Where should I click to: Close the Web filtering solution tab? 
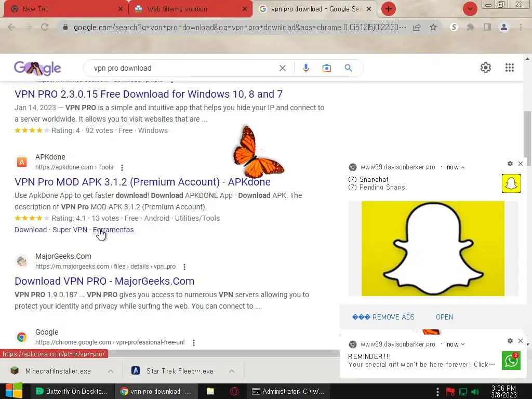[x=245, y=9]
